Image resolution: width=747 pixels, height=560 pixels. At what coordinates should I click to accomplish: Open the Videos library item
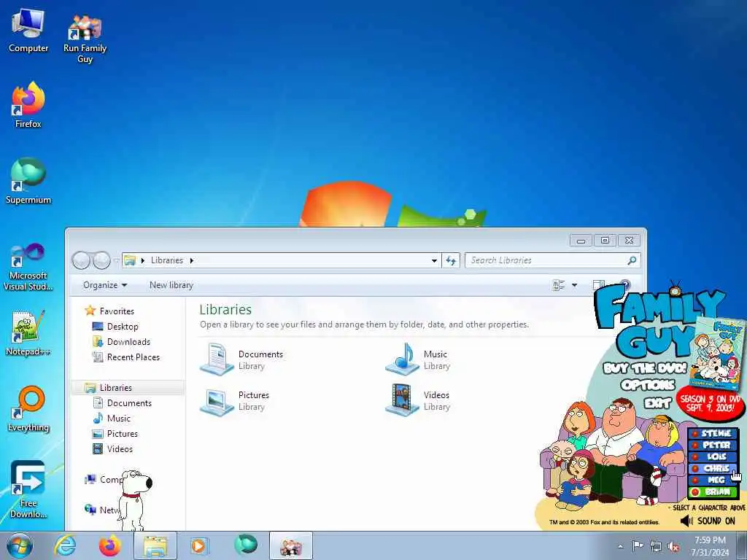418,400
